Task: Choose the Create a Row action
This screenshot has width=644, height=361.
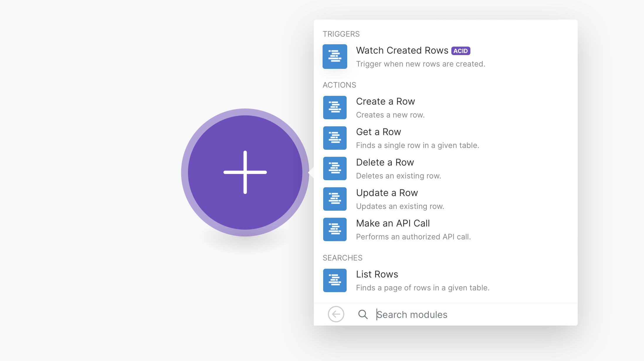Action: [x=385, y=102]
